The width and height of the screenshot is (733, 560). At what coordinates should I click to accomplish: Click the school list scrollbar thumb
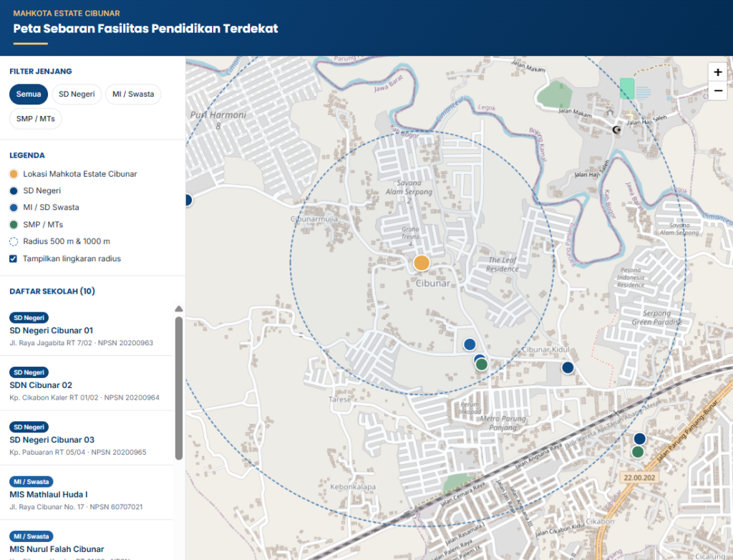(178, 388)
